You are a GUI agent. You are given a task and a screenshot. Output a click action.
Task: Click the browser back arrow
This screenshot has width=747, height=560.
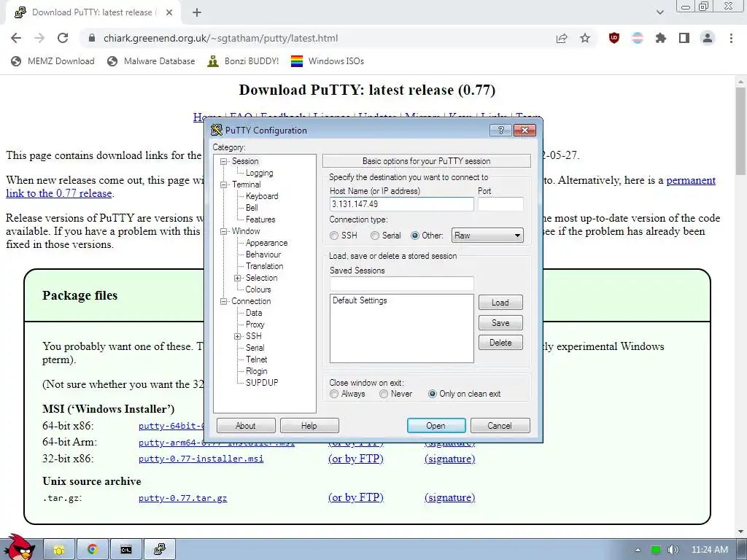point(16,38)
